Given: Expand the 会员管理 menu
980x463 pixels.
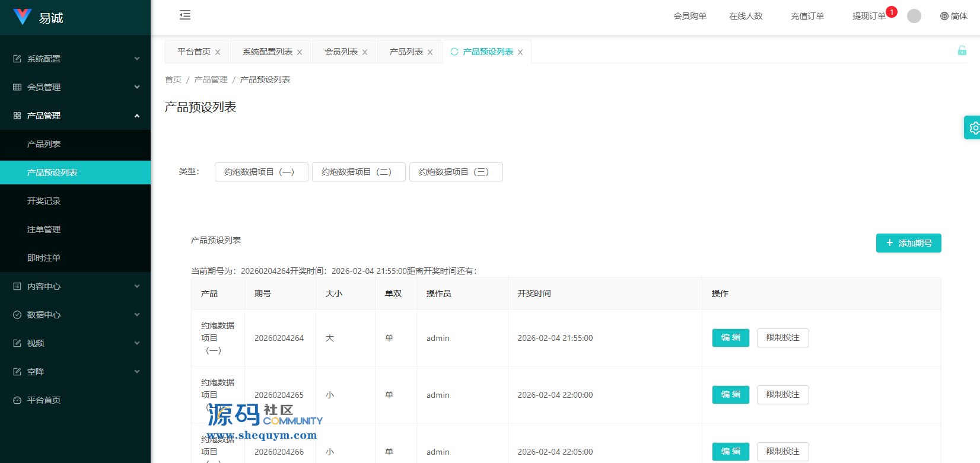Looking at the screenshot, I should 75,87.
